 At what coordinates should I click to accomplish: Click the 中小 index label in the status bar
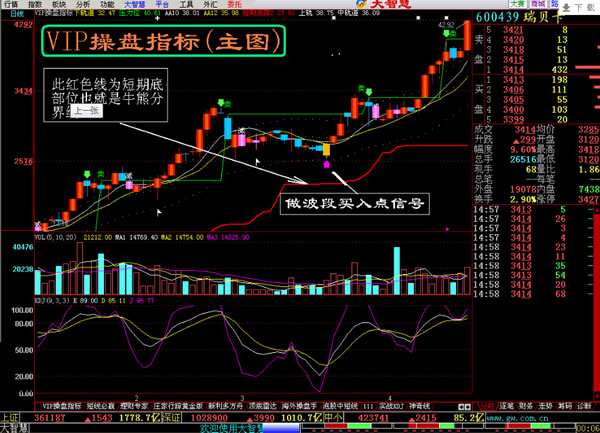(x=333, y=418)
